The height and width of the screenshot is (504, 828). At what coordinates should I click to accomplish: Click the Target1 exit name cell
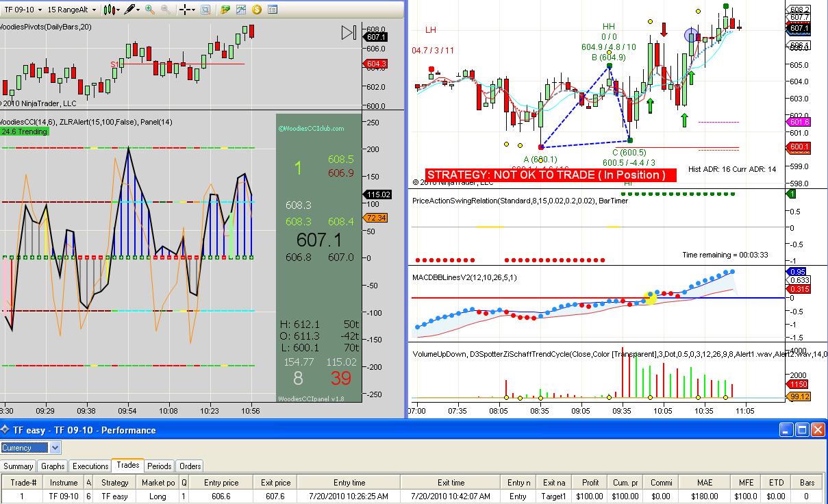pos(555,496)
